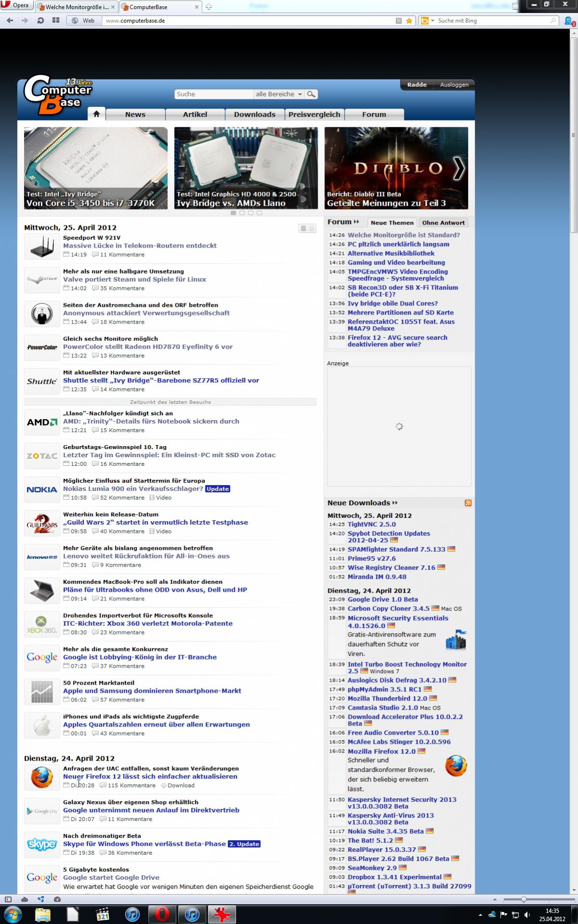Open 'Von Core i5-3450 bis i7-3770K' teaser
This screenshot has width=578, height=924.
click(96, 168)
